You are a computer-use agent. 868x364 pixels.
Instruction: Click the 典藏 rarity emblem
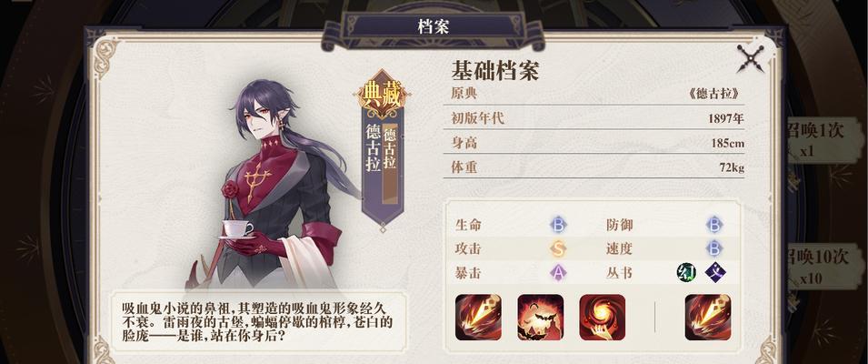click(382, 96)
